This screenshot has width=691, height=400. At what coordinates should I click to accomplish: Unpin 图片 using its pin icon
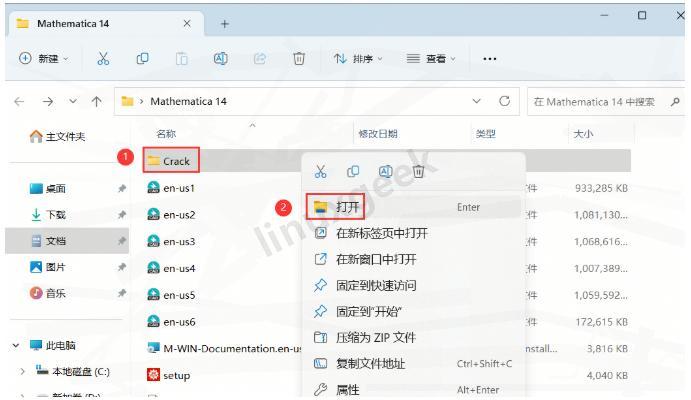pyautogui.click(x=122, y=267)
